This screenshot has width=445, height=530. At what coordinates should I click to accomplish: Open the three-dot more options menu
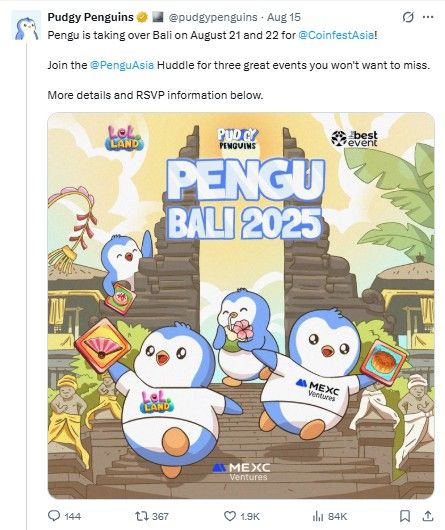coord(428,17)
